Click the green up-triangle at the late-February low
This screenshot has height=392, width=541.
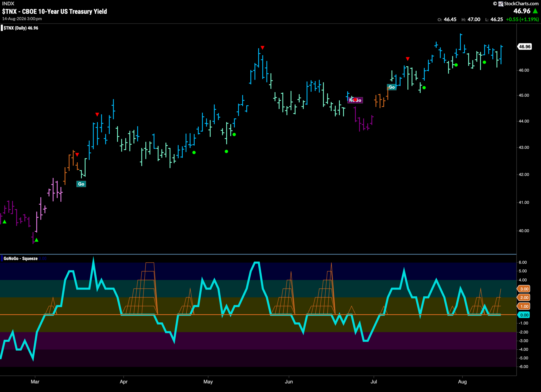pyautogui.click(x=37, y=240)
